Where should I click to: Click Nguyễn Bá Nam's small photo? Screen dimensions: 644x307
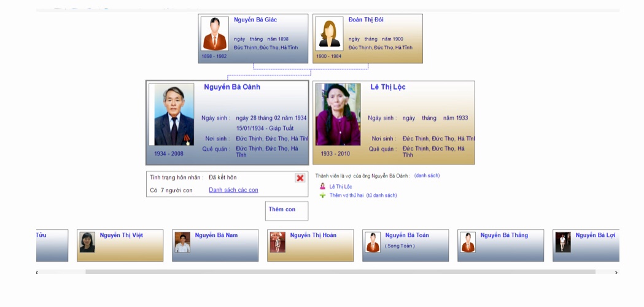pos(182,243)
